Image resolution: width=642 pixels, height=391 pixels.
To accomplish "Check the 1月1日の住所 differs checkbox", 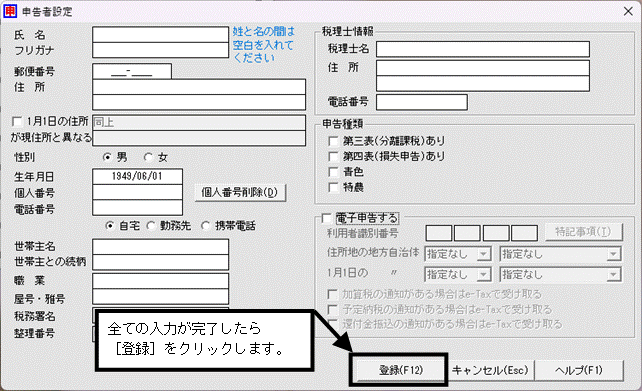I will pos(17,122).
